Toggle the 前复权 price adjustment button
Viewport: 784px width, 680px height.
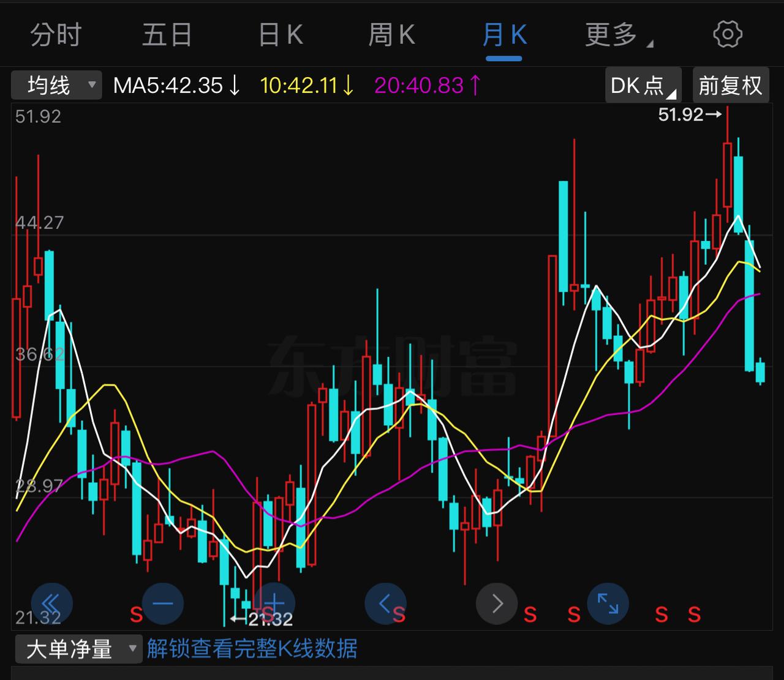coord(730,85)
